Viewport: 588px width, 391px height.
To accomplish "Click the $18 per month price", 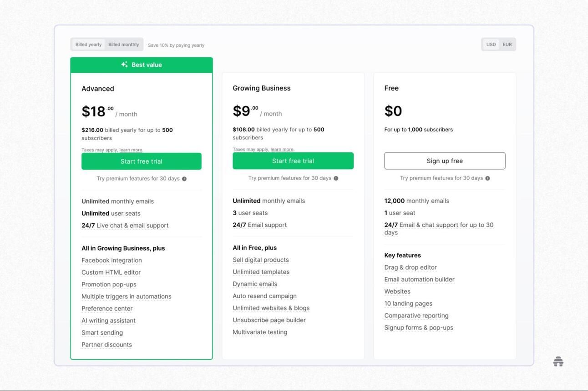I will click(x=109, y=111).
